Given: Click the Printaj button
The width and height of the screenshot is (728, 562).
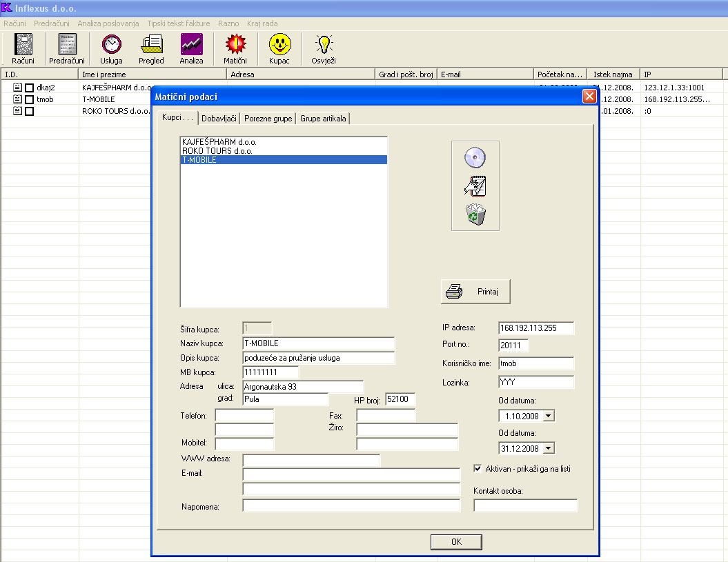Looking at the screenshot, I should pyautogui.click(x=475, y=292).
